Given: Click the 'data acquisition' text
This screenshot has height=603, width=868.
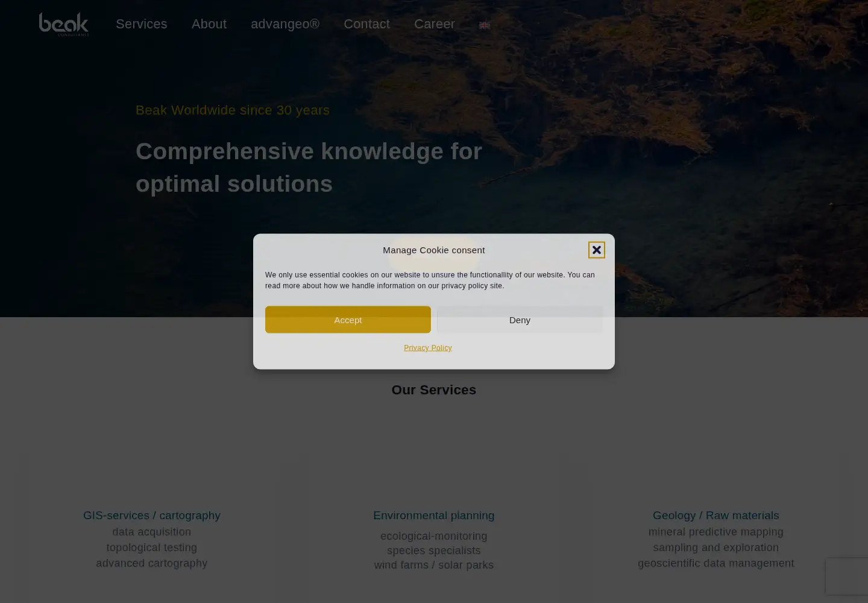Looking at the screenshot, I should 152,532.
